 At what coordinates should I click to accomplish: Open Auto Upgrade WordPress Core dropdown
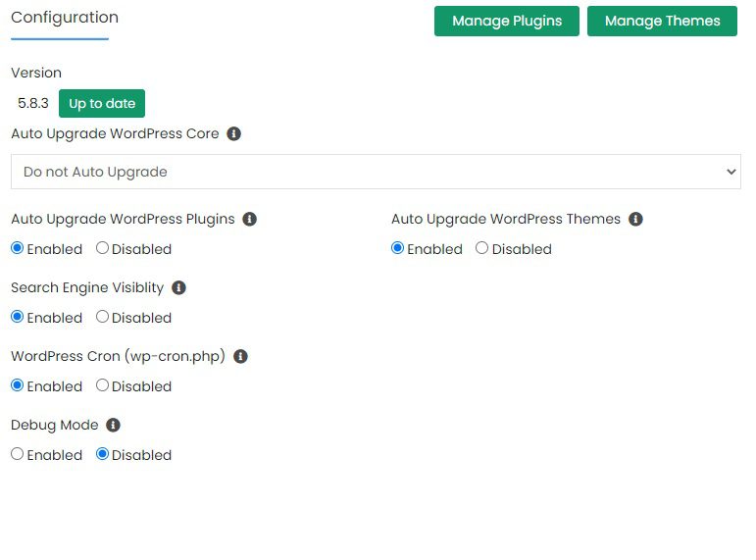pyautogui.click(x=376, y=172)
